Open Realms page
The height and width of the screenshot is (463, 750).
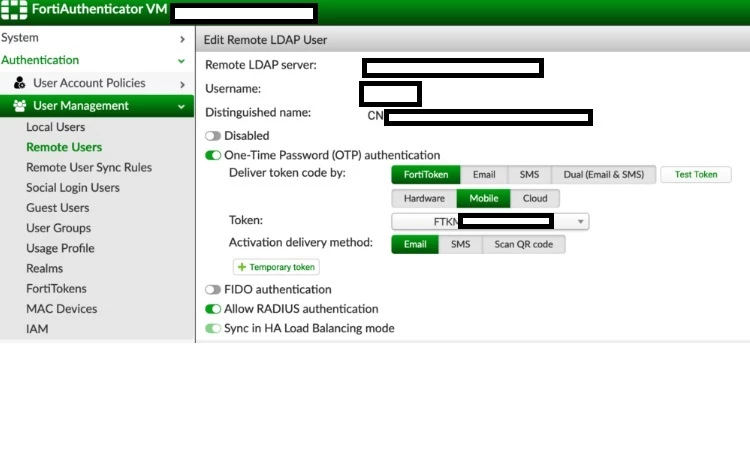(44, 268)
